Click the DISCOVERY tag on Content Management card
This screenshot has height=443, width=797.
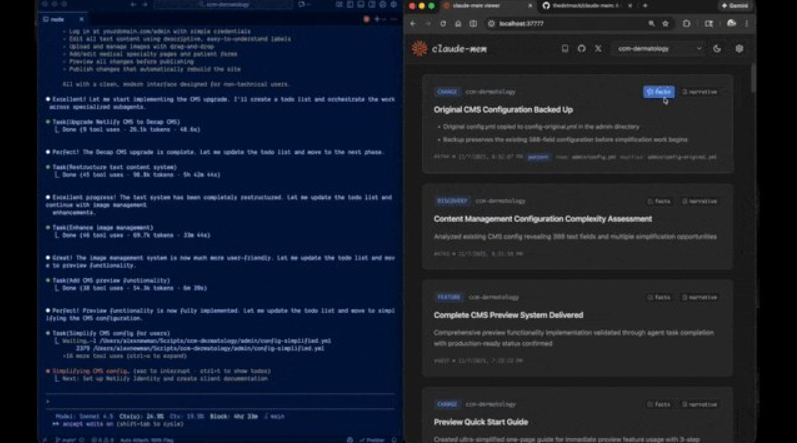click(452, 201)
